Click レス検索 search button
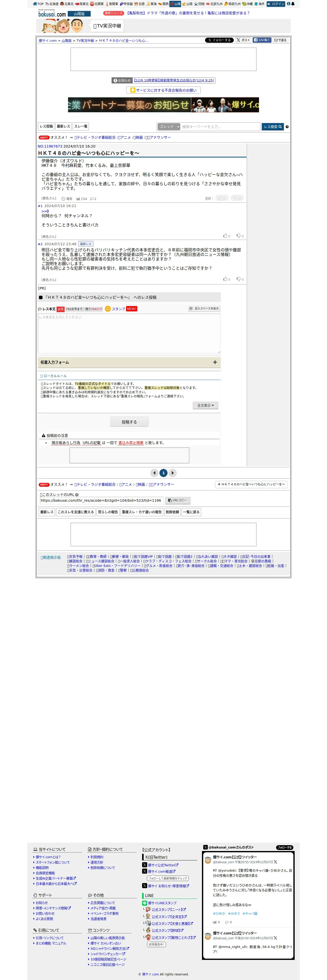This screenshot has height=980, width=327. pyautogui.click(x=272, y=127)
